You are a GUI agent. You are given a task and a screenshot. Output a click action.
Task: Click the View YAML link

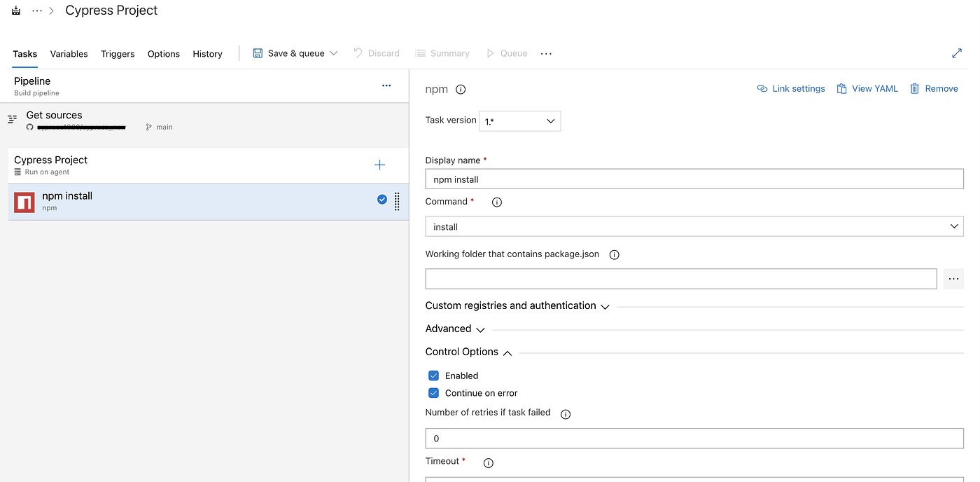pos(867,89)
